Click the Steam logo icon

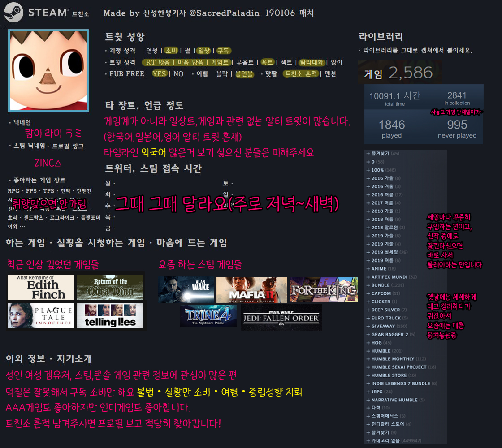tap(13, 12)
